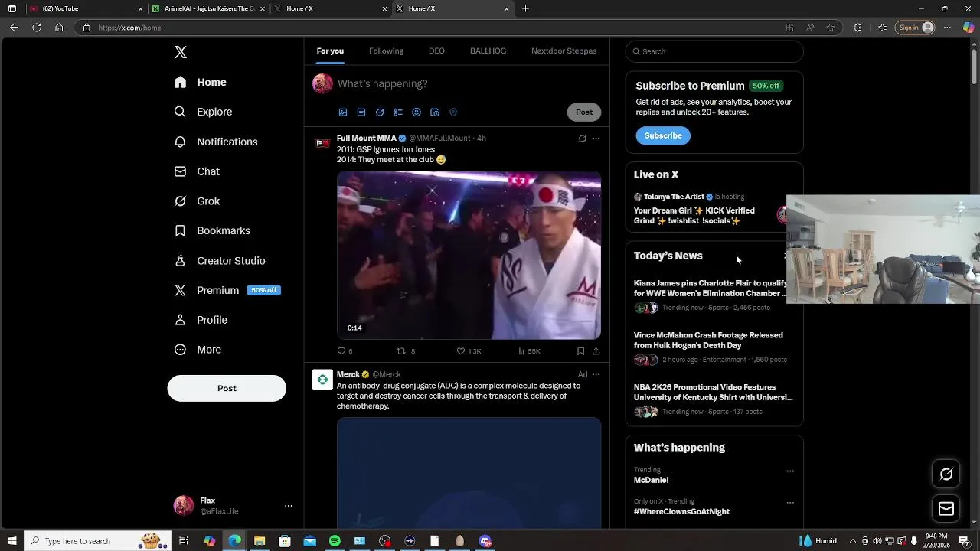980x551 pixels.
Task: Open account menu dots next to Flax
Action: (289, 506)
